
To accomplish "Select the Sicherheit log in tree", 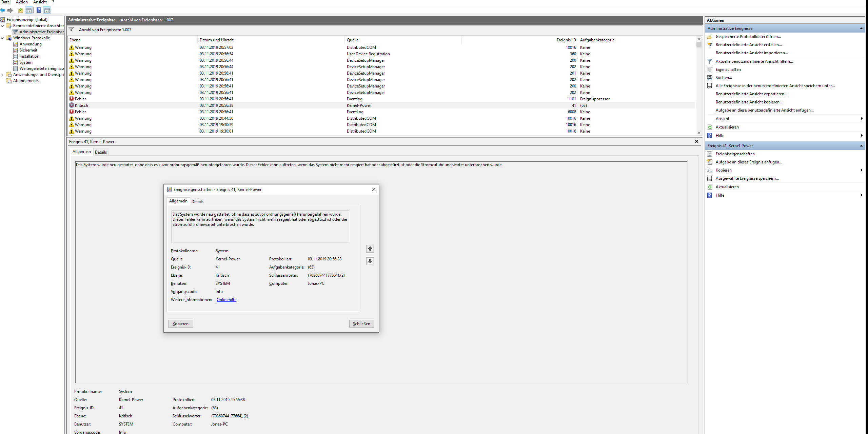I will (28, 50).
